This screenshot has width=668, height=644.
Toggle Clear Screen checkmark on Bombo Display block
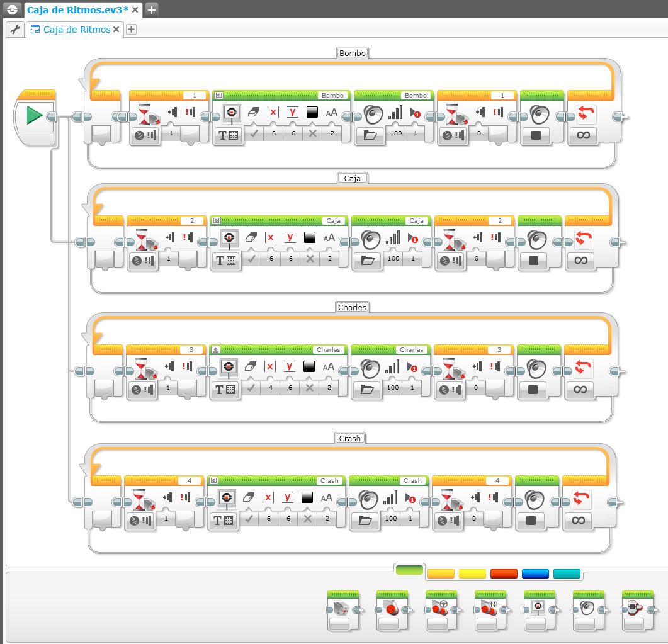click(x=254, y=133)
